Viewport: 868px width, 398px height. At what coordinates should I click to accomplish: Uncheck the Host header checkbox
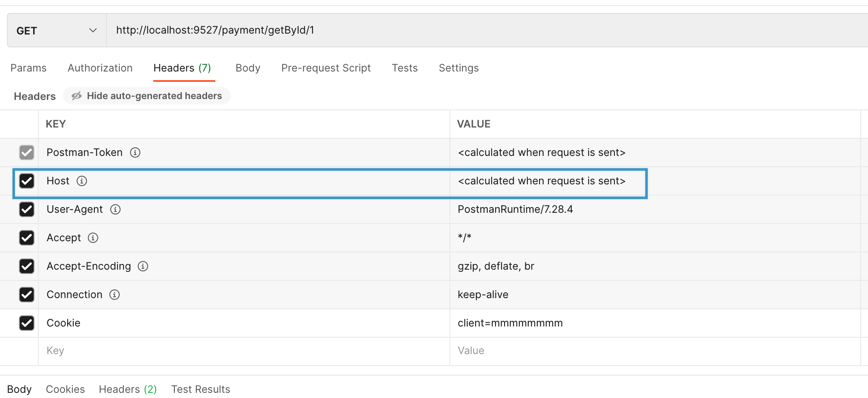tap(27, 181)
